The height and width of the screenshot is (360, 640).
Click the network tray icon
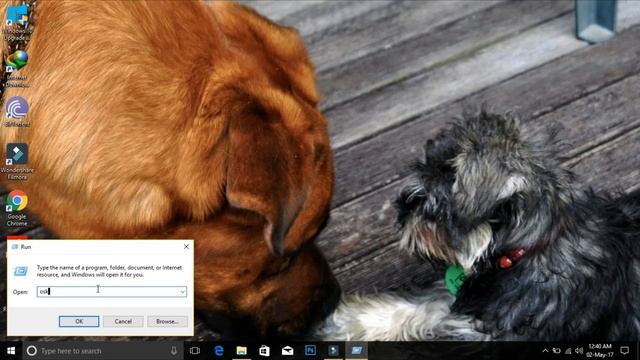[x=568, y=351]
